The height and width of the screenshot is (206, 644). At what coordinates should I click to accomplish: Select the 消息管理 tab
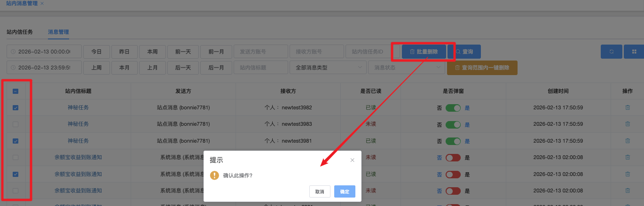coord(58,32)
